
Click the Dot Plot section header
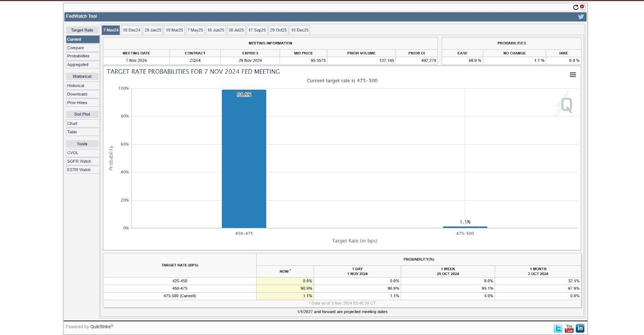[82, 114]
